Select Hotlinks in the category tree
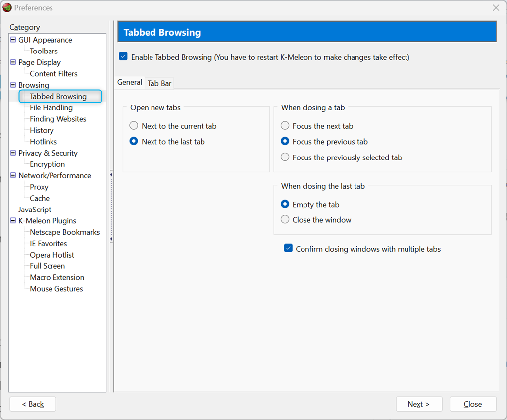Image resolution: width=507 pixels, height=420 pixels. (x=44, y=142)
